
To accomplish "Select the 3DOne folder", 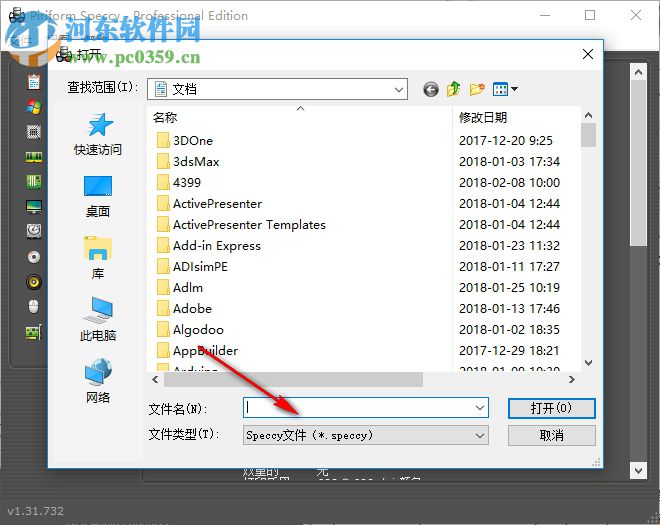I will pos(185,141).
